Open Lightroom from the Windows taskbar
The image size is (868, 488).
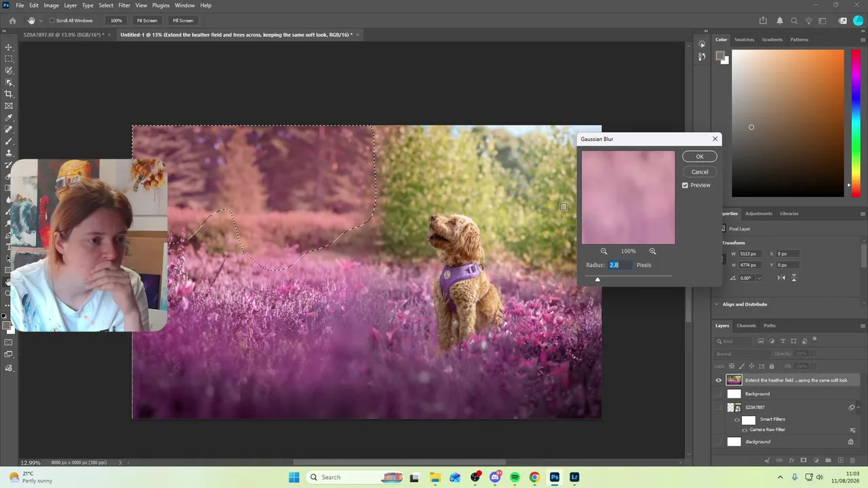click(x=574, y=477)
